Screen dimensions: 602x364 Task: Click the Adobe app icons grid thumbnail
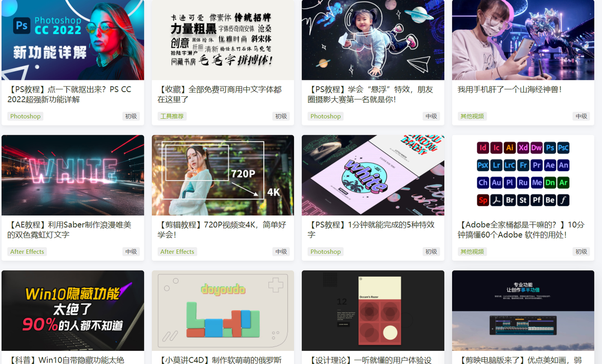coord(523,175)
